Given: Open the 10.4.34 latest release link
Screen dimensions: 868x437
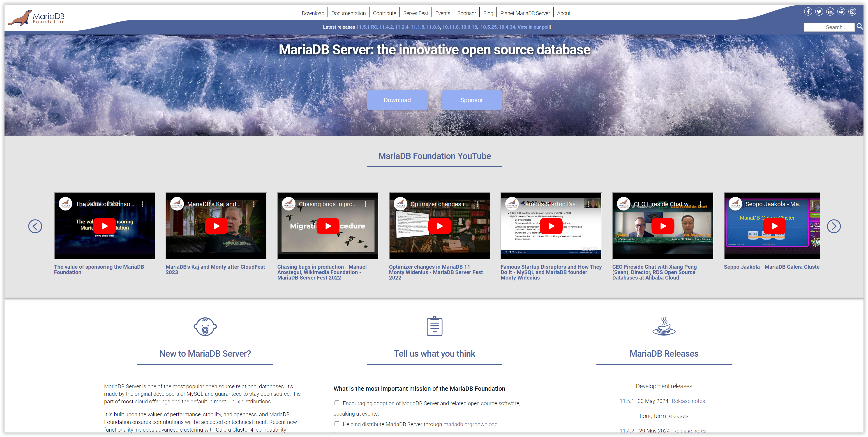Looking at the screenshot, I should coord(507,27).
